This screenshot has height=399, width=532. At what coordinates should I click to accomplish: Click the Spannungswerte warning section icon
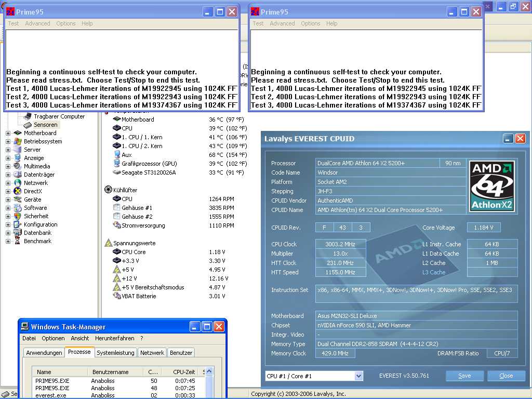point(108,243)
